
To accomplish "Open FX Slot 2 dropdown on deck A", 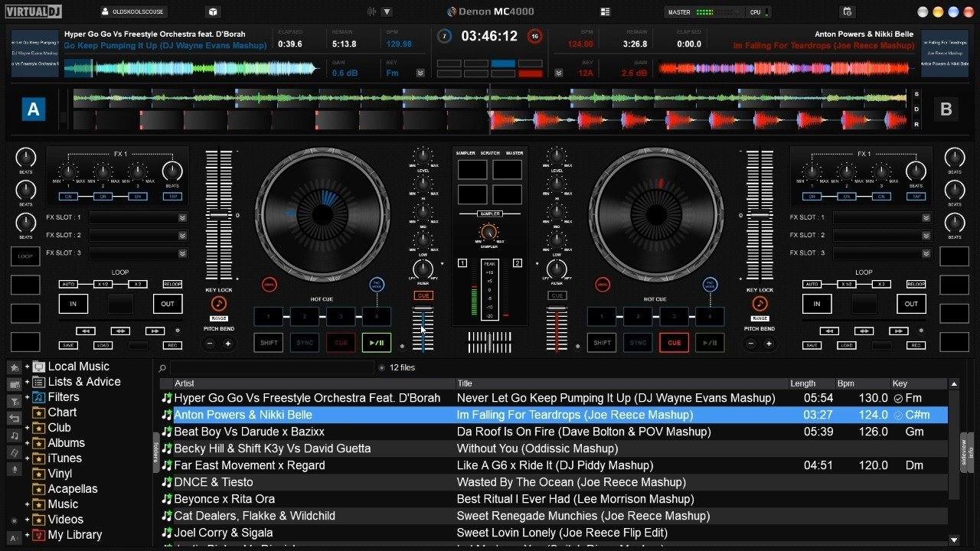I will click(x=183, y=235).
